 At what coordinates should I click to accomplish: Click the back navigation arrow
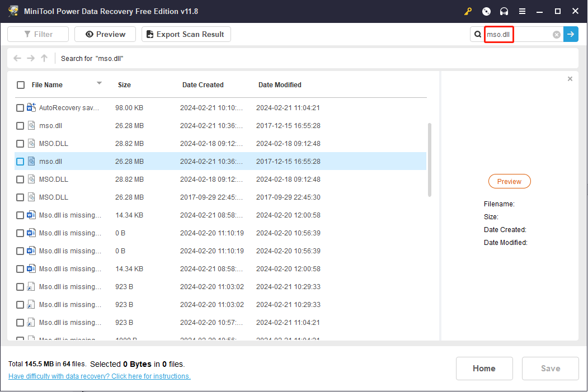tap(17, 58)
